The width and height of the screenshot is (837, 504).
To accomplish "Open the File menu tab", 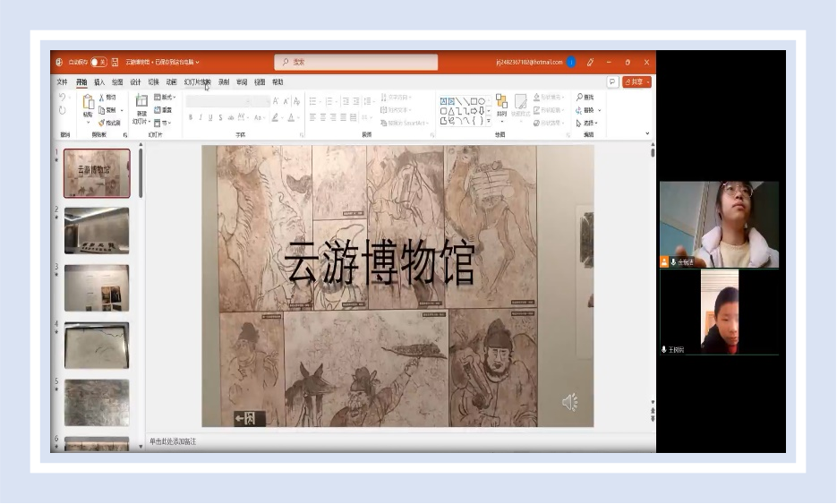I will (62, 82).
